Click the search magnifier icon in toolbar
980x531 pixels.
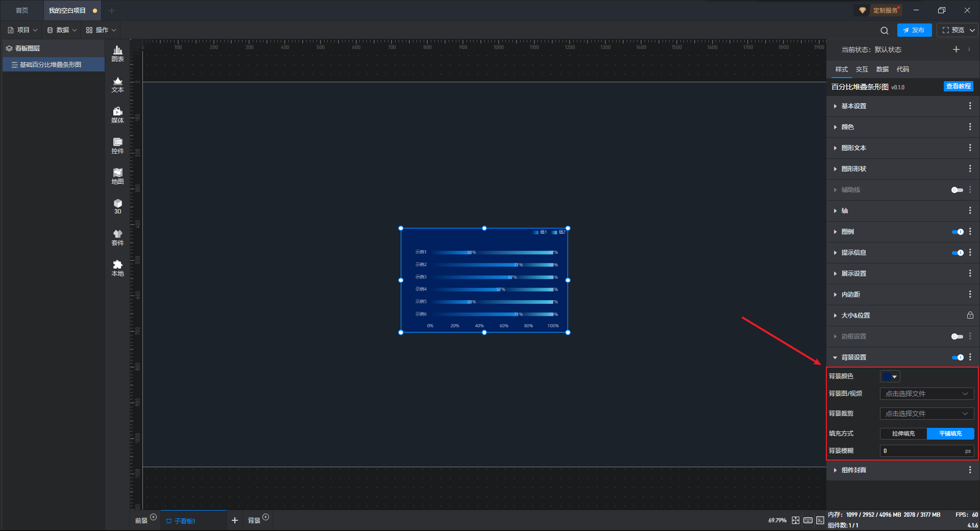[885, 30]
